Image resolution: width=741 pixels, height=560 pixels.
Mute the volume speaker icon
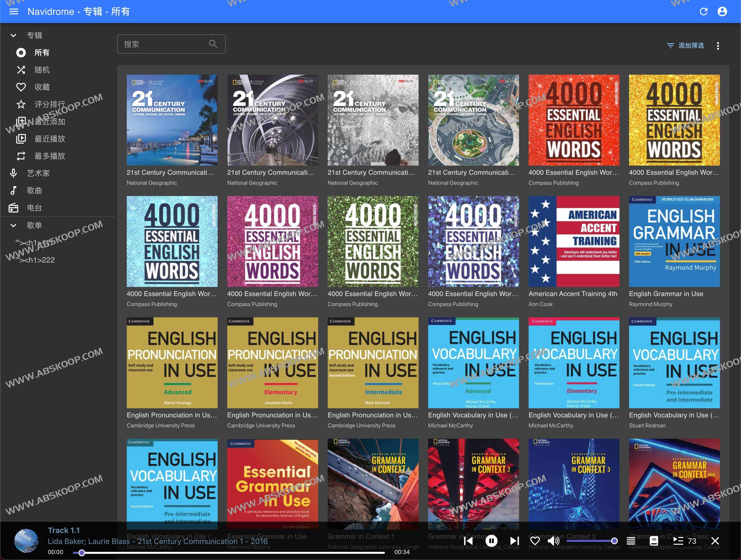(x=553, y=541)
